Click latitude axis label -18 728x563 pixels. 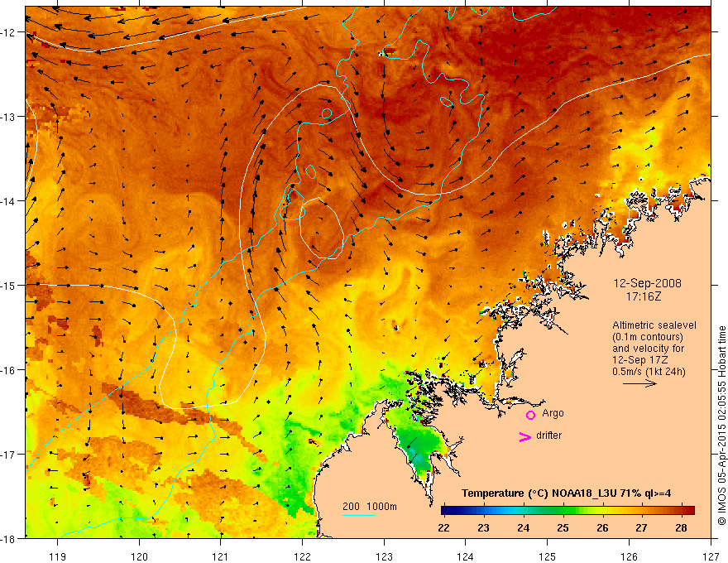(x=9, y=538)
